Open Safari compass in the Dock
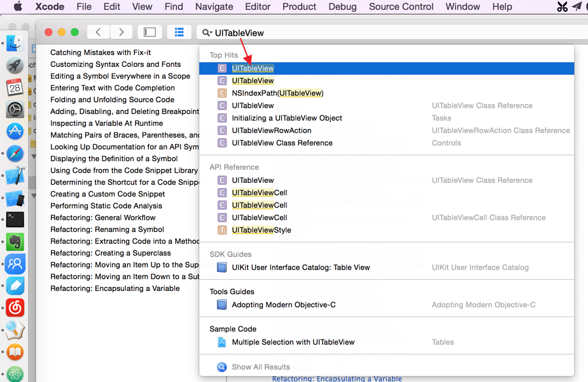 pos(15,153)
